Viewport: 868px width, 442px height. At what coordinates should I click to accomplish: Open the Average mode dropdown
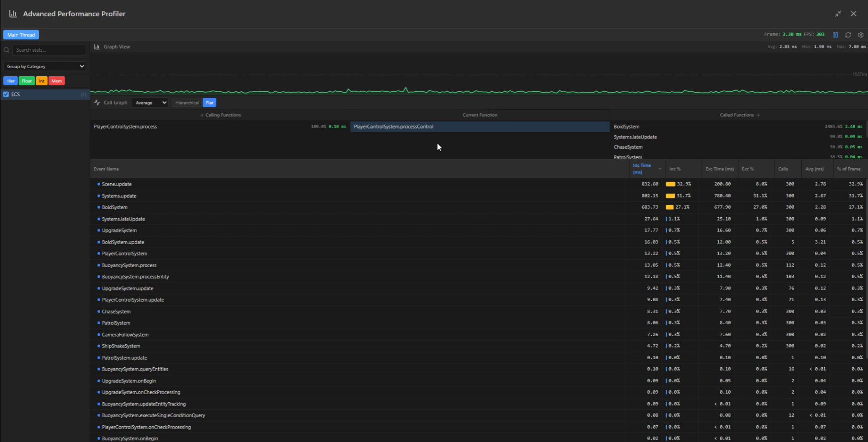pos(150,102)
